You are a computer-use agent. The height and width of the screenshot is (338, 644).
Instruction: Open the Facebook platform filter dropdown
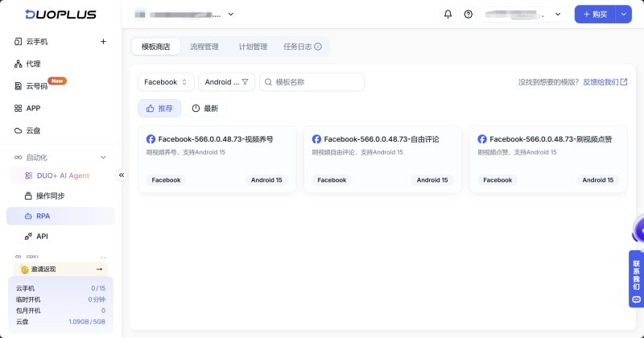(166, 82)
